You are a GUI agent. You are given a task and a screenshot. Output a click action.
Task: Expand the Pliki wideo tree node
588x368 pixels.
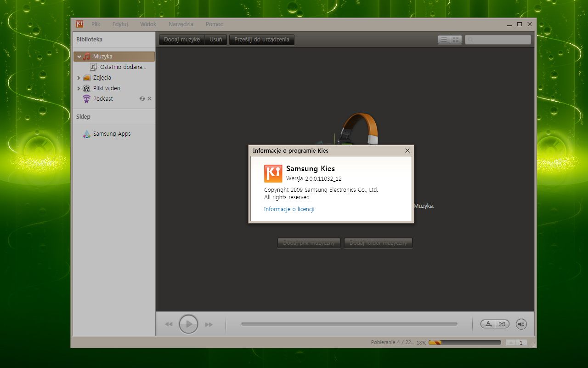(79, 88)
